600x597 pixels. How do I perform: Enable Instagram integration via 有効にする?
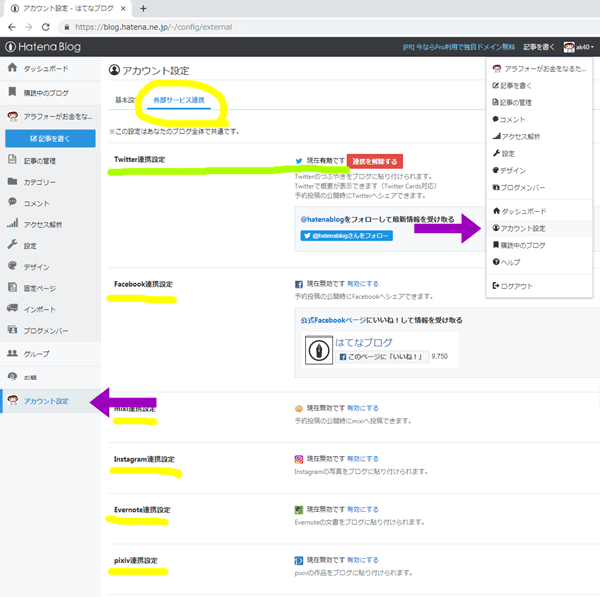click(x=363, y=459)
